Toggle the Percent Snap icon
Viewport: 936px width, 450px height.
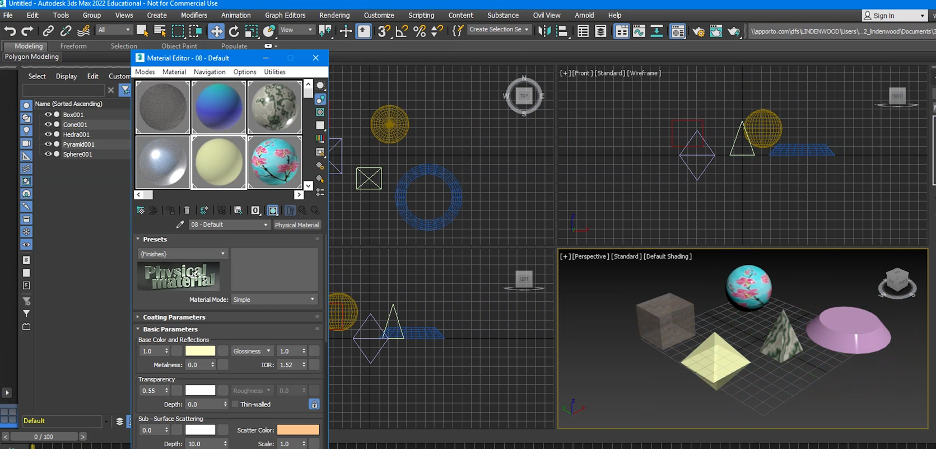[x=420, y=31]
